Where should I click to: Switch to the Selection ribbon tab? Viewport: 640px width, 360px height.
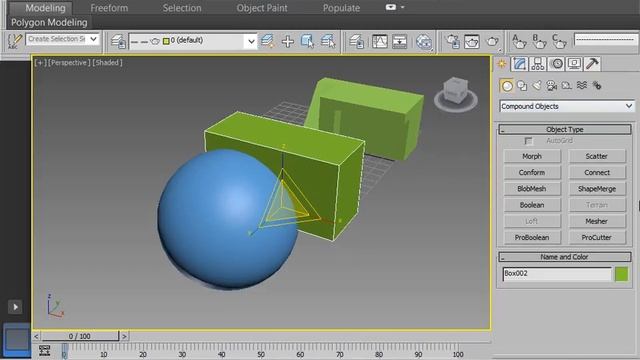[x=182, y=8]
